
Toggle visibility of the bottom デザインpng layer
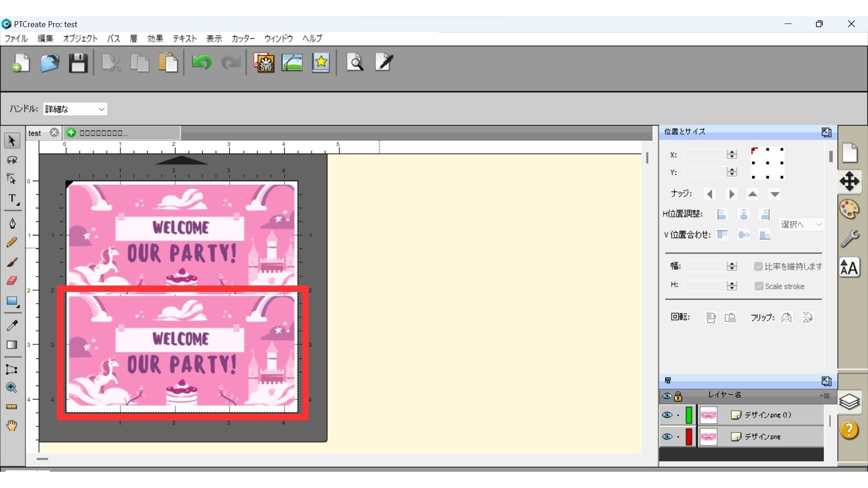point(667,436)
